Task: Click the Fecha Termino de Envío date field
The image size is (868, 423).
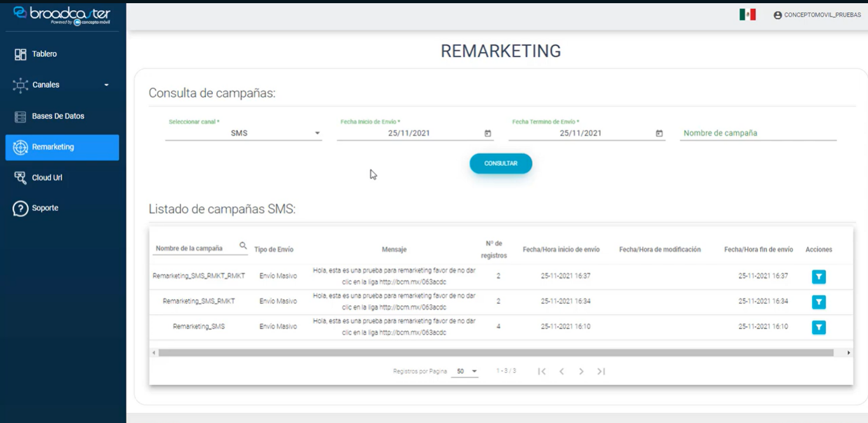Action: click(587, 134)
